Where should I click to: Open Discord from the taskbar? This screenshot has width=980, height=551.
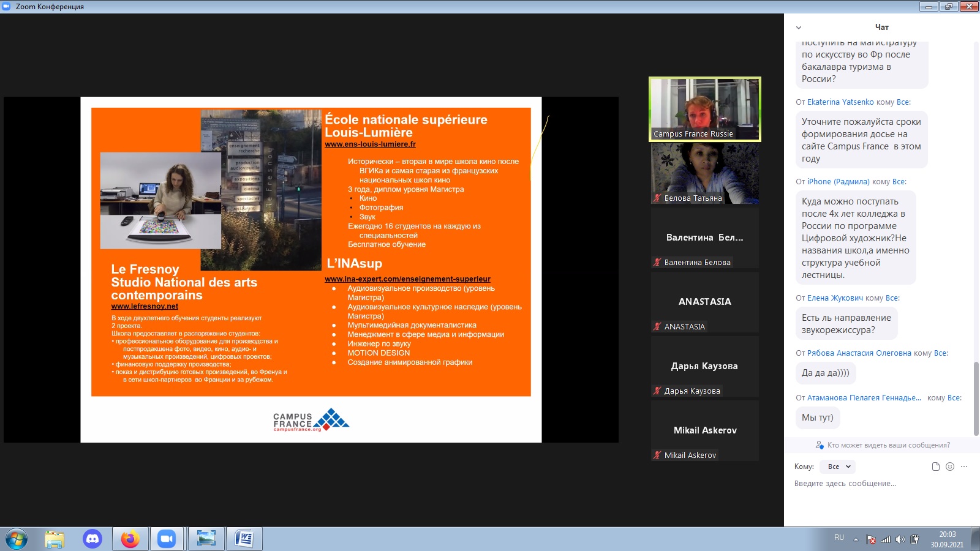tap(92, 539)
